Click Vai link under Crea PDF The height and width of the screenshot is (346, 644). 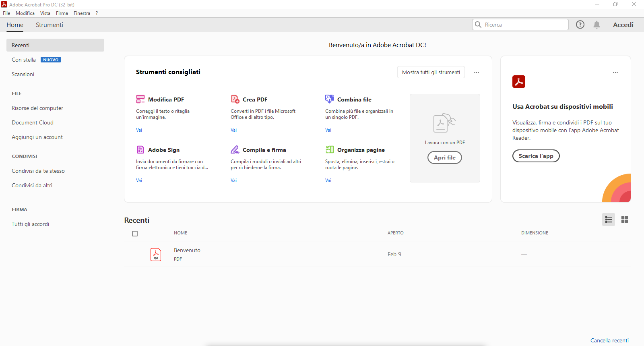pos(233,130)
